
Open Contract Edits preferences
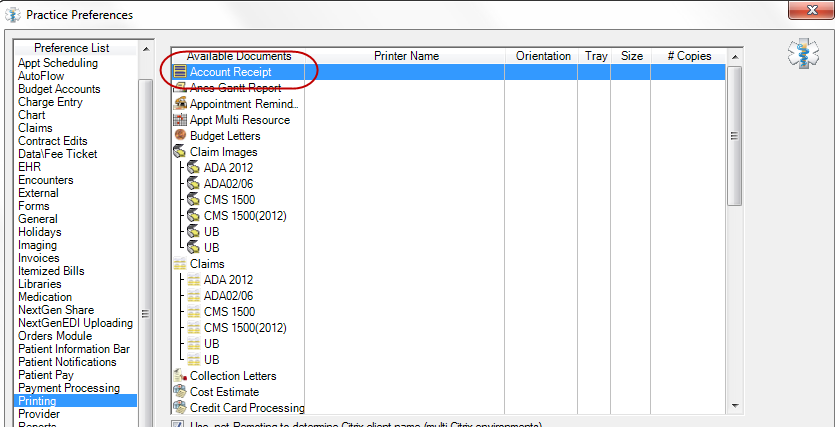click(x=53, y=141)
